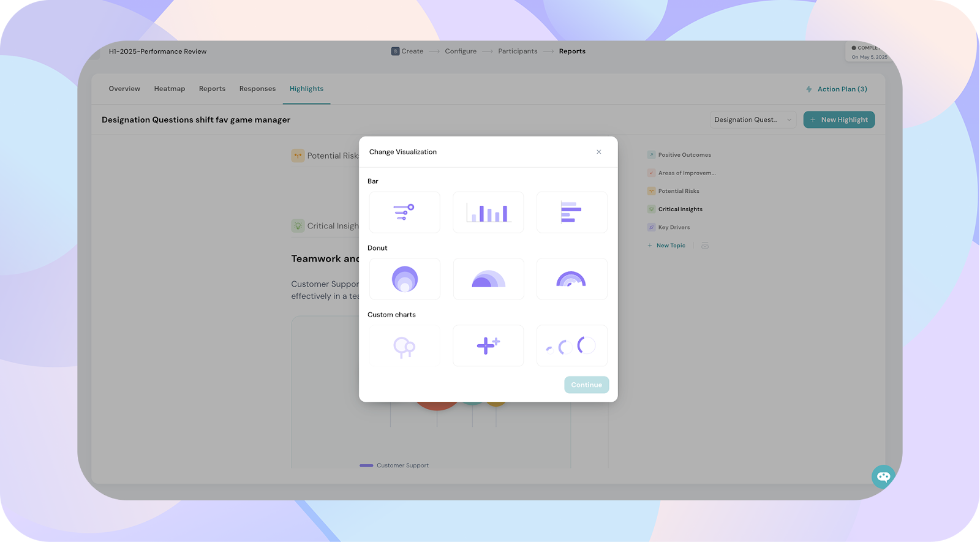The height and width of the screenshot is (542, 980).
Task: Choose the half-donut semicircle chart
Action: (x=488, y=279)
